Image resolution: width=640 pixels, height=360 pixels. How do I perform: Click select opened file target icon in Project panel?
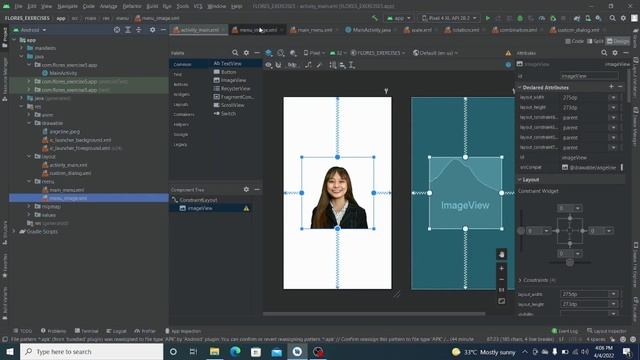coord(117,30)
